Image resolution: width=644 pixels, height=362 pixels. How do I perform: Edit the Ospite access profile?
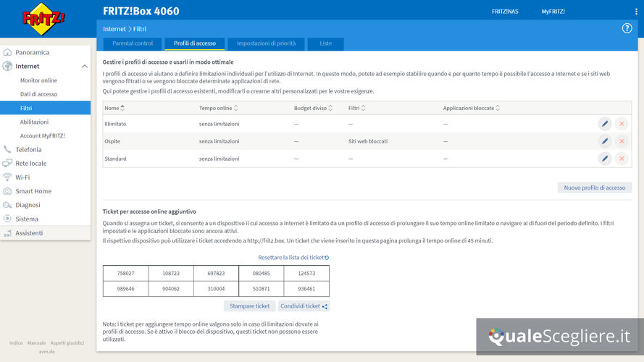pos(605,141)
